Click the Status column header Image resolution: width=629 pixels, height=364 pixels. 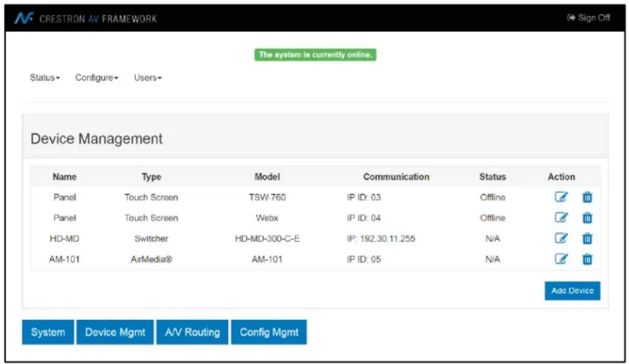[493, 177]
